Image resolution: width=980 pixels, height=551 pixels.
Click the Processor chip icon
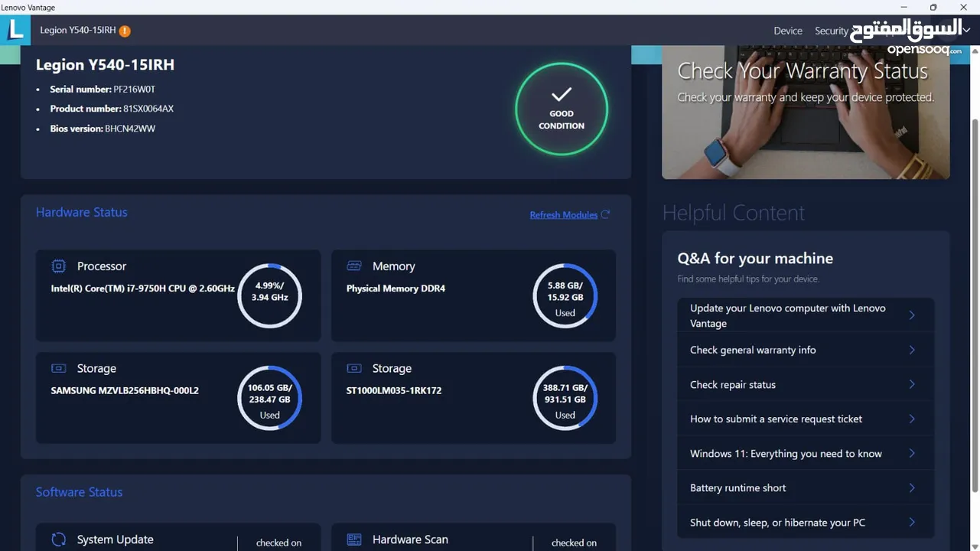[x=58, y=266]
